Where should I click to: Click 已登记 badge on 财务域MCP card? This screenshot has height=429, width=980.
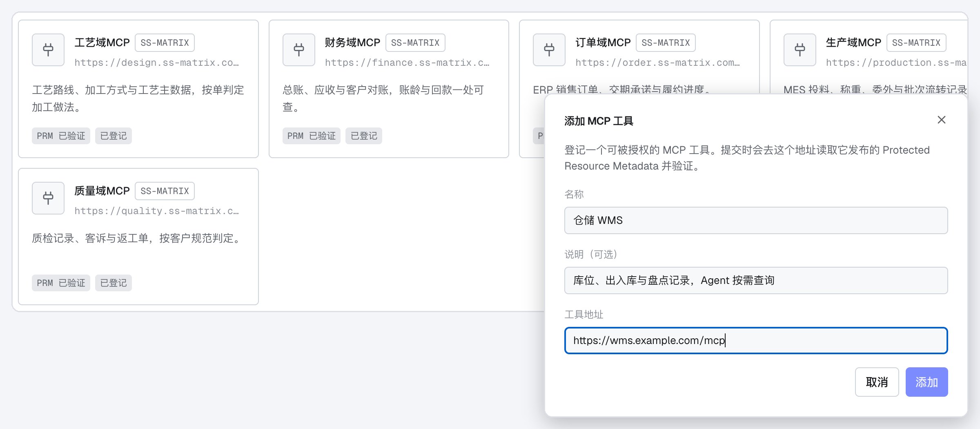pyautogui.click(x=364, y=136)
